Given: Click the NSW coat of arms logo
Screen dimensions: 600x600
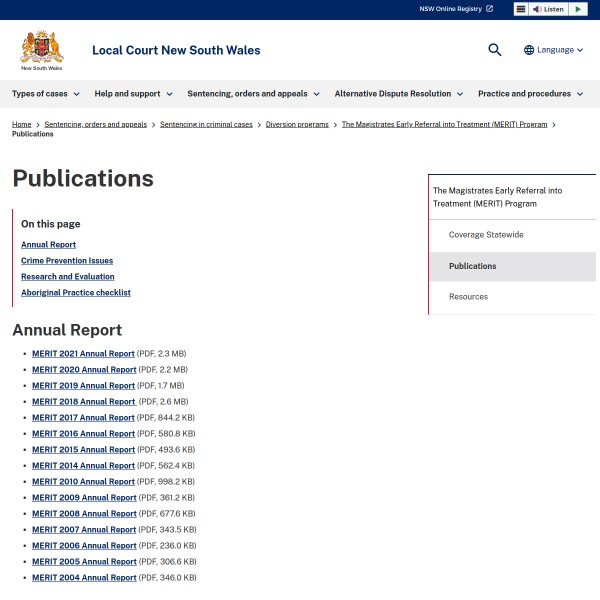Looking at the screenshot, I should 42,49.
